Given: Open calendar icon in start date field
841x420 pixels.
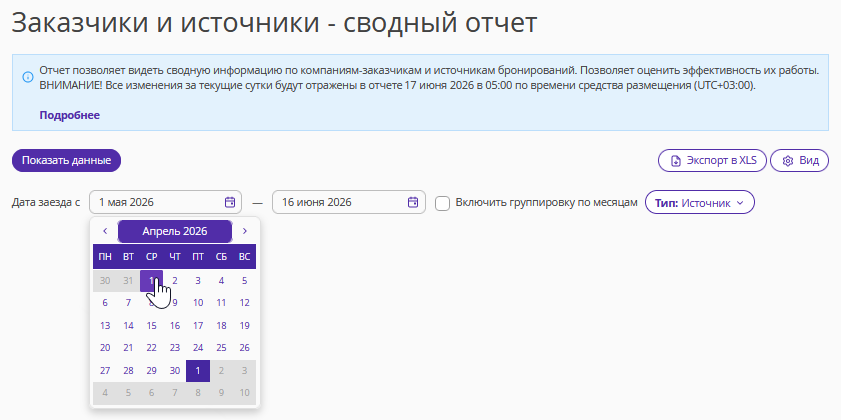Looking at the screenshot, I should point(230,202).
